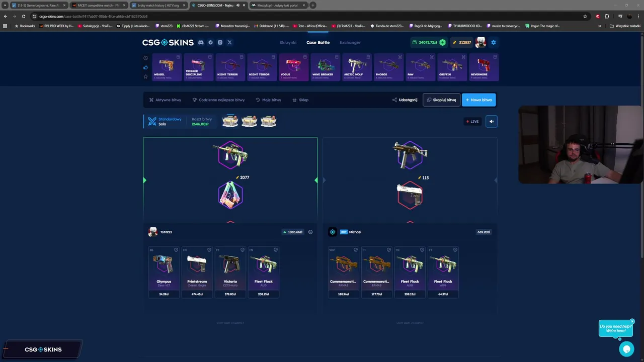Go to Codzienne najlepsze bitwy

click(218, 100)
